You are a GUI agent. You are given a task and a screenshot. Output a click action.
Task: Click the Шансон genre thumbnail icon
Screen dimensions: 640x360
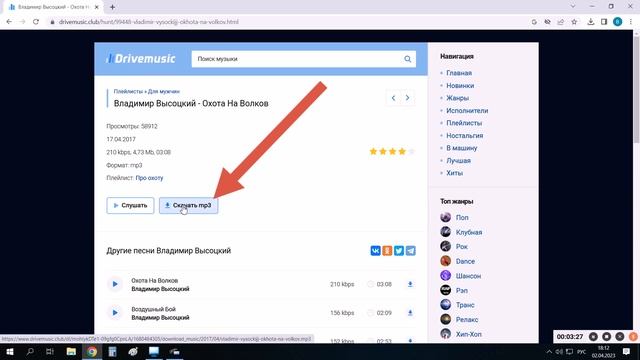(x=445, y=276)
